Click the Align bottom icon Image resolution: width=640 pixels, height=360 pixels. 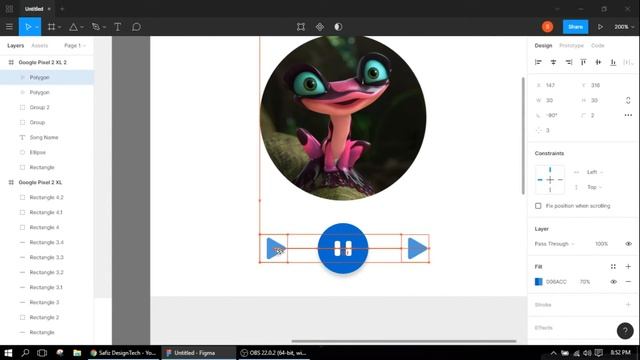click(x=613, y=62)
